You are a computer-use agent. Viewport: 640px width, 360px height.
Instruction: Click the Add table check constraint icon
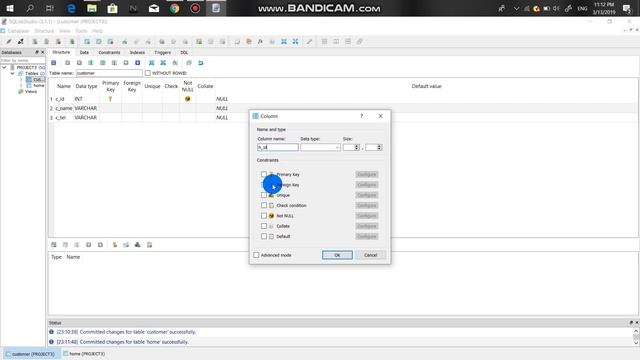pos(149,245)
